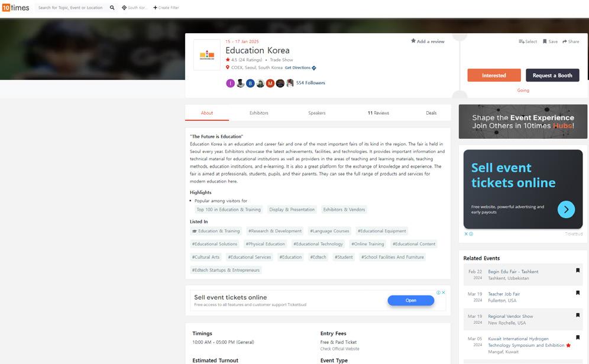This screenshot has width=589, height=364.
Task: Click the Save bookmark icon
Action: pyautogui.click(x=545, y=41)
